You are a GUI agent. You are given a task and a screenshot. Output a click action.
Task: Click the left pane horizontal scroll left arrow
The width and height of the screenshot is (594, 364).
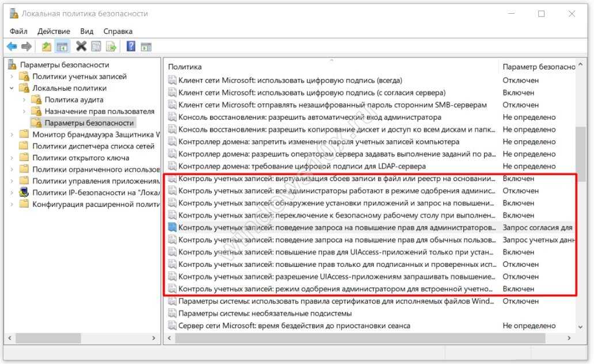[10, 338]
